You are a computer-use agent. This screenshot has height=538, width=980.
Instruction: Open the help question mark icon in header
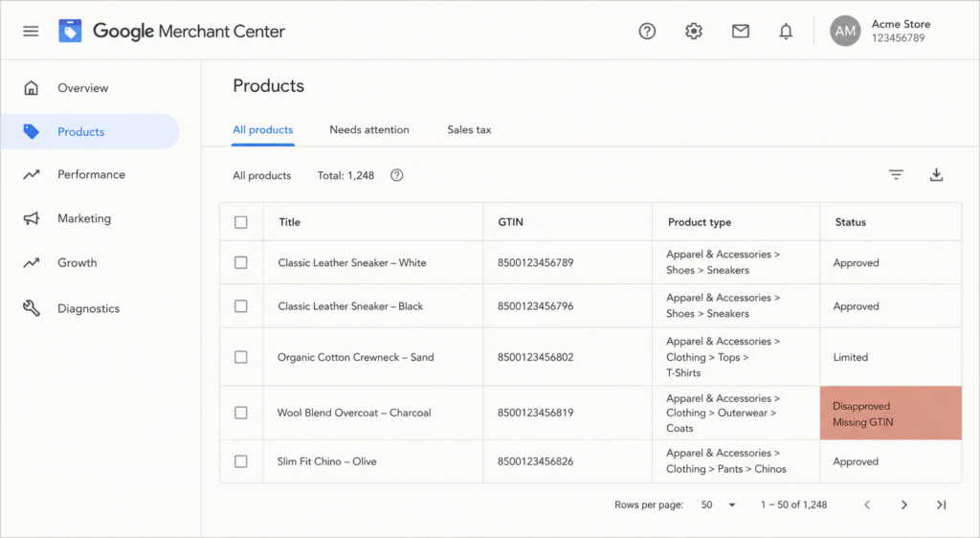pyautogui.click(x=647, y=31)
